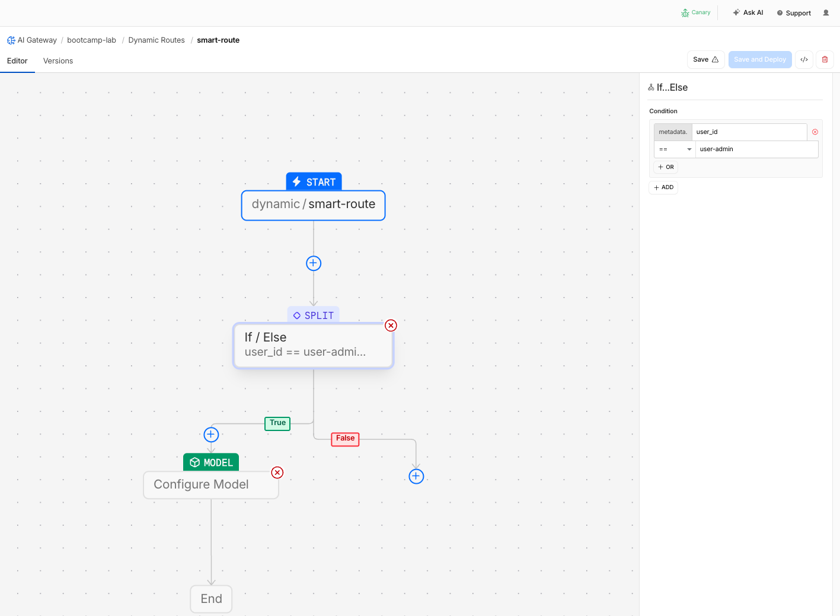Screen dimensions: 840x616
Task: Edit the user_id condition field
Action: 749,132
